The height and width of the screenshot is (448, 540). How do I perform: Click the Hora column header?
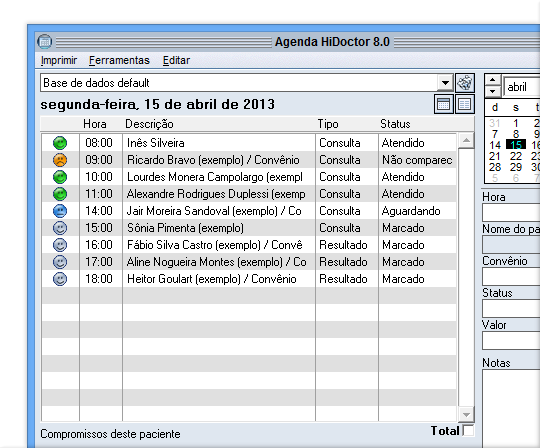click(x=95, y=124)
